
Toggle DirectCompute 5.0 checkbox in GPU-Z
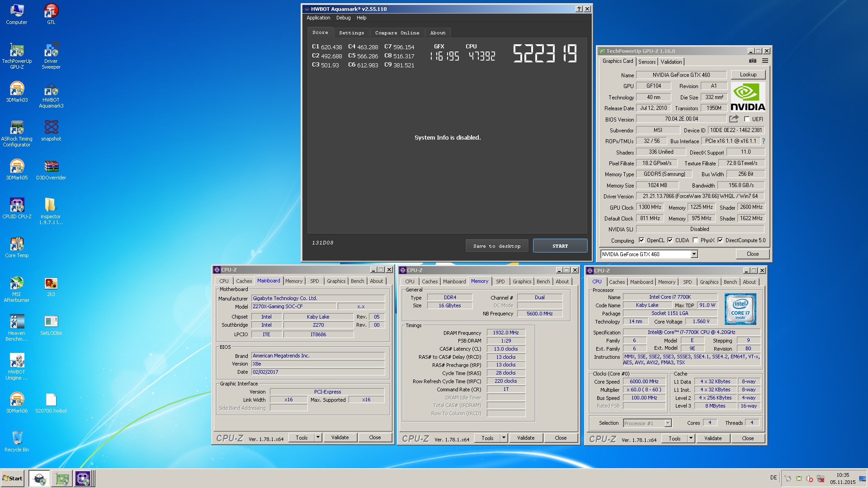(720, 240)
